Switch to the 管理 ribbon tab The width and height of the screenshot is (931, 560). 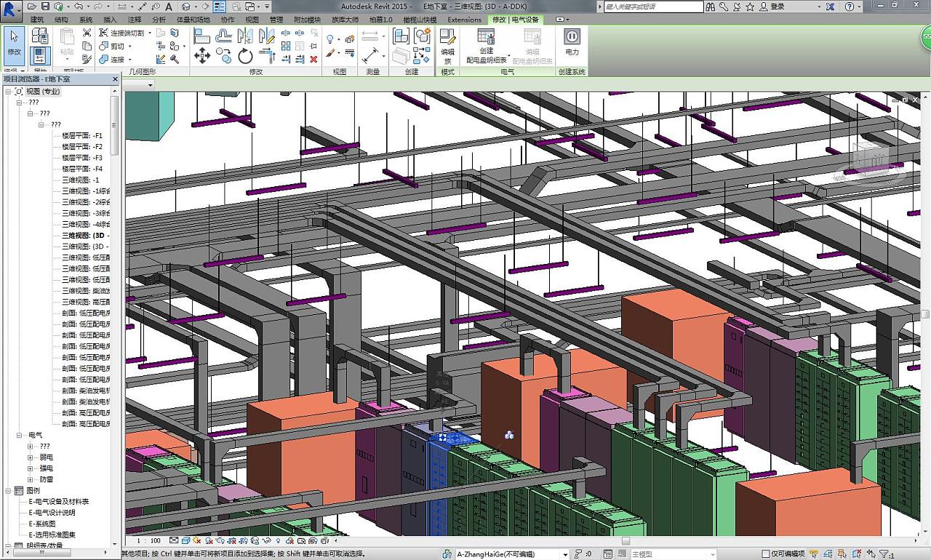tap(276, 20)
